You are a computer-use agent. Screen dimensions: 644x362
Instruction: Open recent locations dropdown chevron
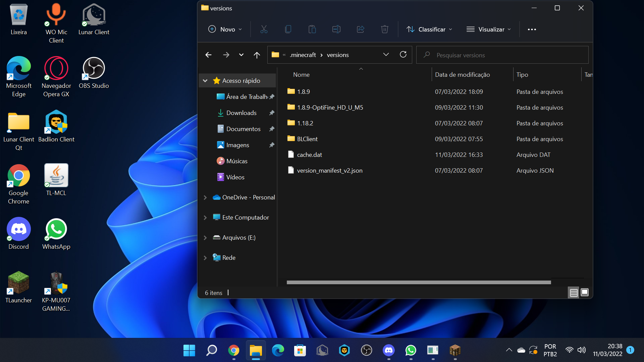coord(241,55)
